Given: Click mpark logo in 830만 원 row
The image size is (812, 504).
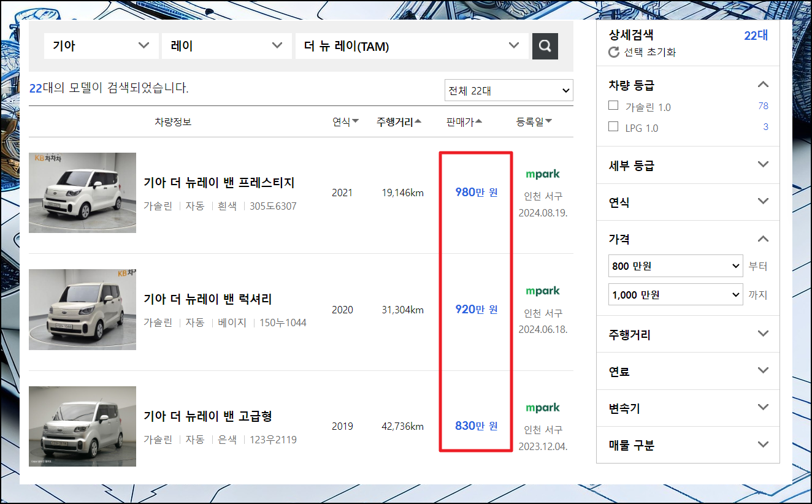Looking at the screenshot, I should 543,408.
